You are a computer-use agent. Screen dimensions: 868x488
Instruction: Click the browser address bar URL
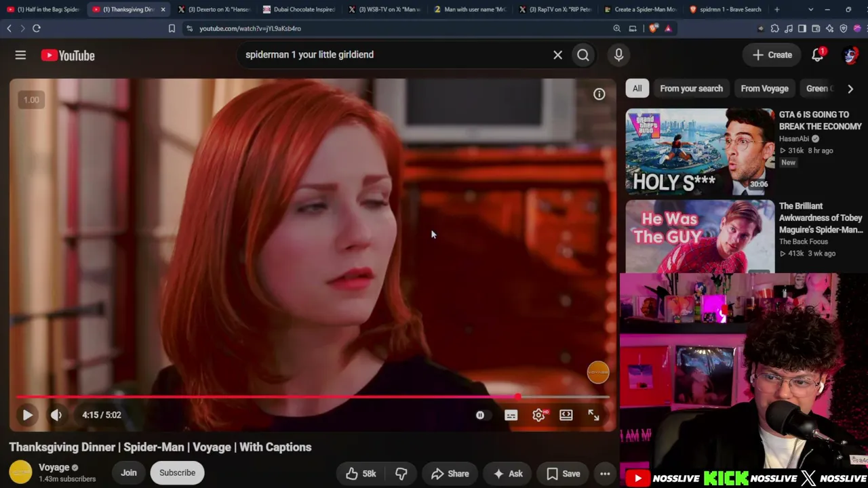pyautogui.click(x=250, y=28)
